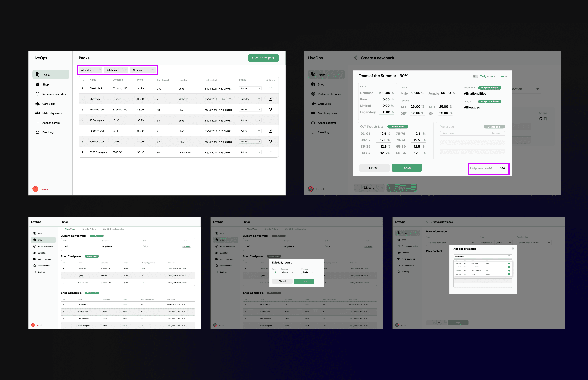The width and height of the screenshot is (588, 380).
Task: Click edit icon for 5200 Coins pack row
Action: (270, 153)
